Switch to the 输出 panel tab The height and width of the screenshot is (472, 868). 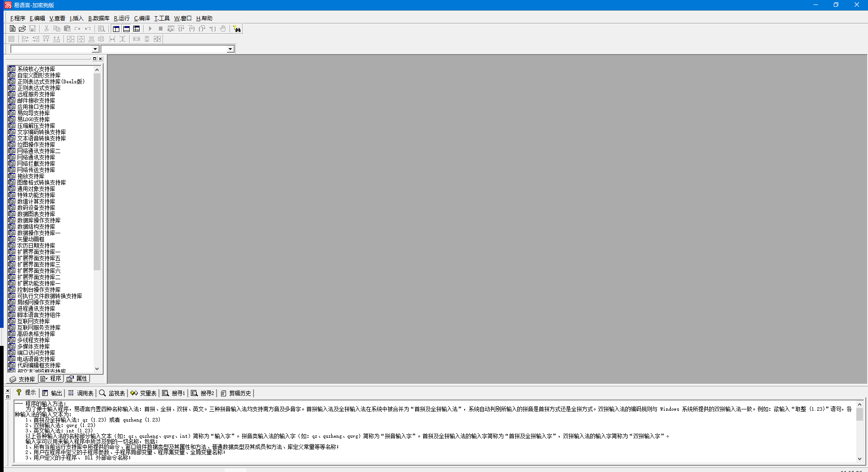(x=52, y=393)
